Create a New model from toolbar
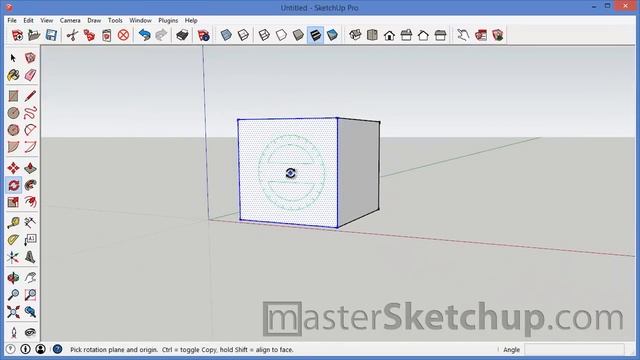 tap(17, 35)
